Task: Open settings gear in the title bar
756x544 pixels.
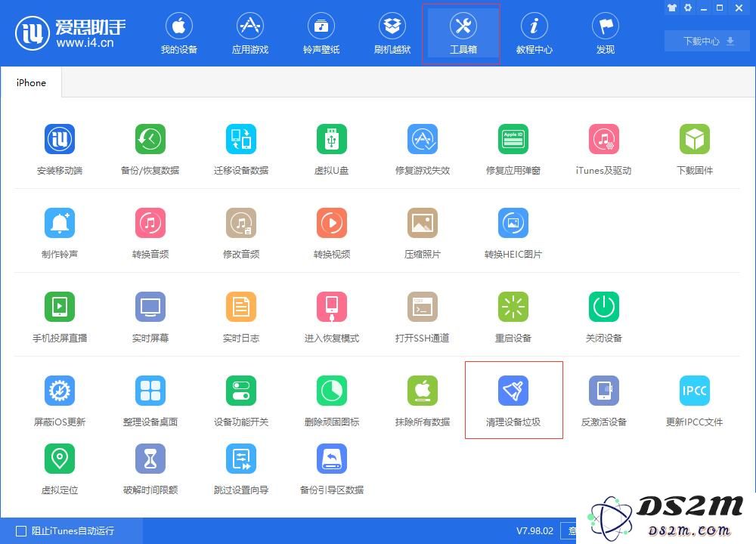Action: coord(688,8)
